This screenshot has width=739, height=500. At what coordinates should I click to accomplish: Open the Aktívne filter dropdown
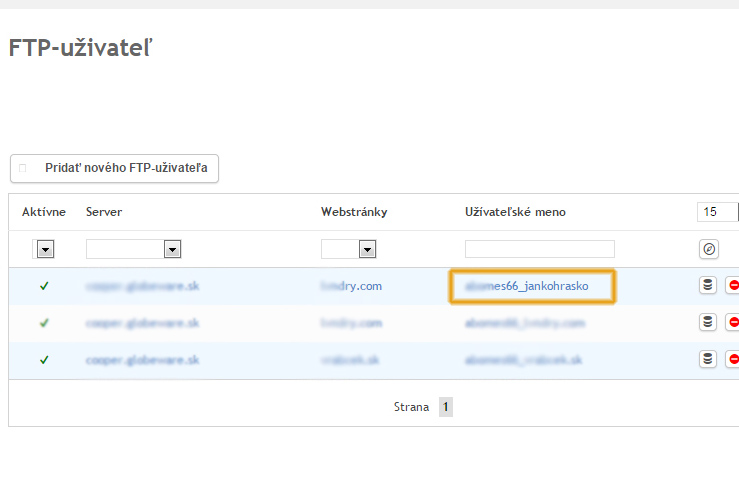[45, 249]
